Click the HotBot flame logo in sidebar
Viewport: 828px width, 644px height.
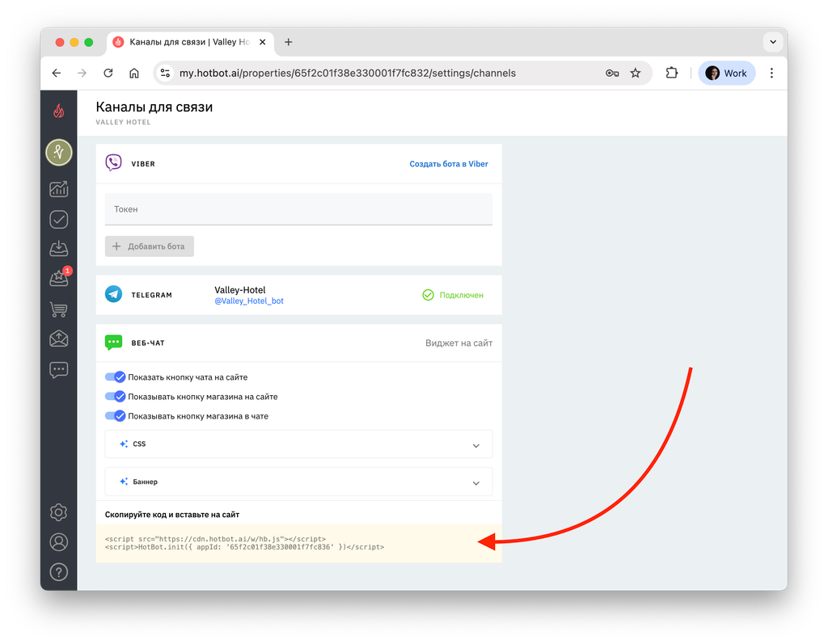tap(58, 111)
